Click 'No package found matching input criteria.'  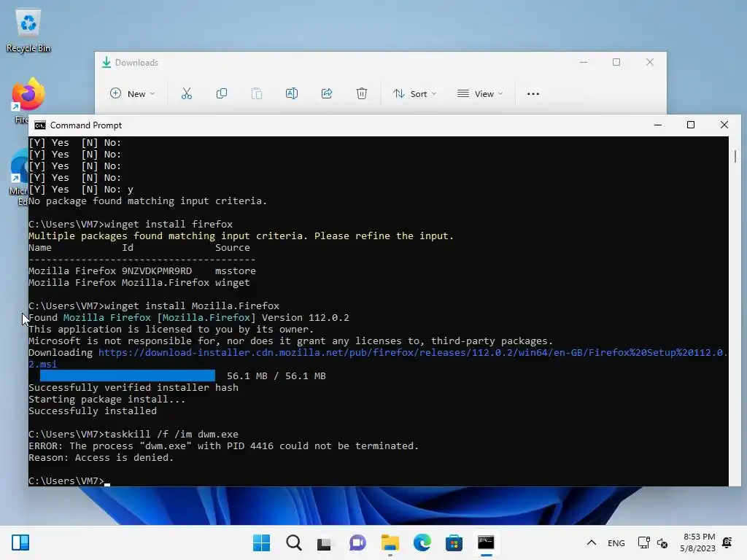(147, 201)
